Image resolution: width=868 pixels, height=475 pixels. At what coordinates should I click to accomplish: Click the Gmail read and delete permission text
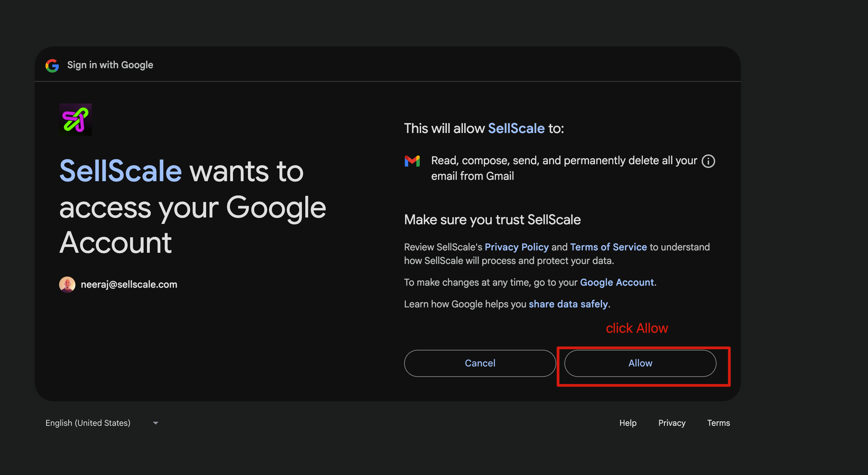click(x=564, y=168)
